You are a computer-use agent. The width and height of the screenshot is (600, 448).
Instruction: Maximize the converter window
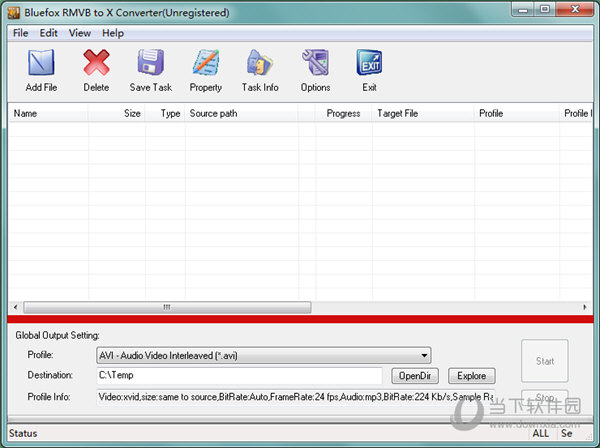[545, 10]
